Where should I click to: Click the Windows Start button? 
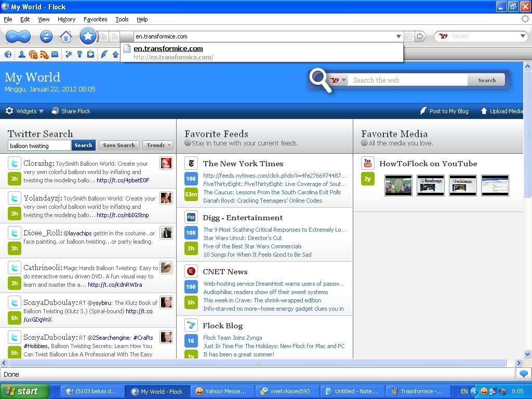(x=24, y=391)
